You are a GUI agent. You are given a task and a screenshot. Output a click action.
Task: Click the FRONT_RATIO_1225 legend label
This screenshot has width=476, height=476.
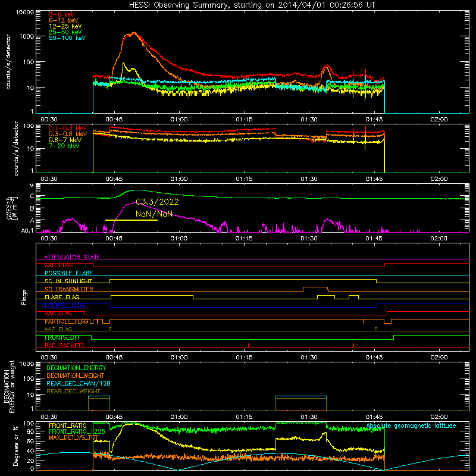(x=77, y=431)
